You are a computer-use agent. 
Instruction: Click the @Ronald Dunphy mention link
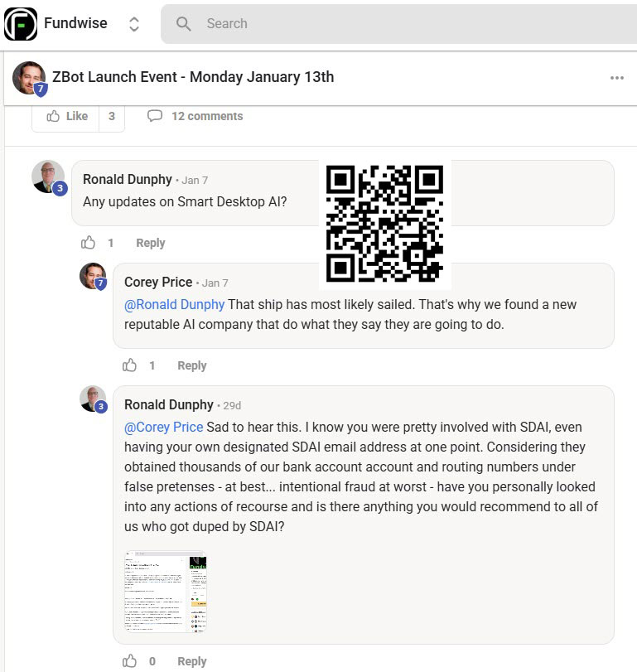pos(174,305)
